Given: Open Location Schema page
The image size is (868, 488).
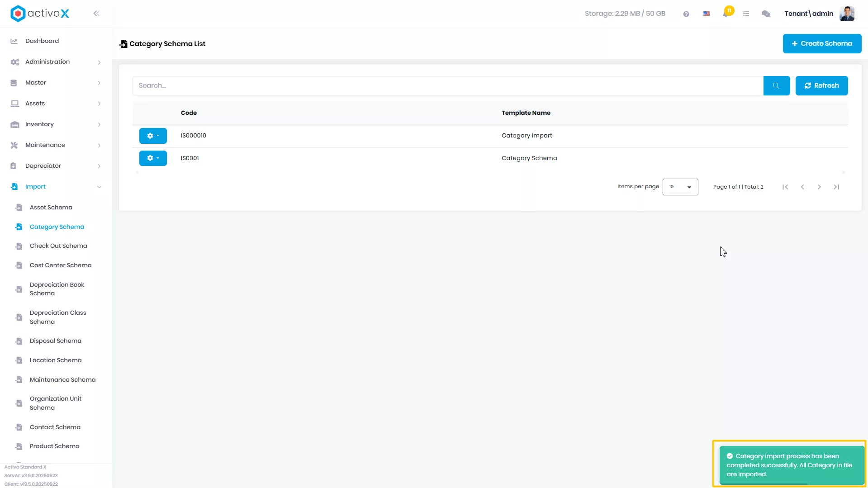Looking at the screenshot, I should click(56, 360).
